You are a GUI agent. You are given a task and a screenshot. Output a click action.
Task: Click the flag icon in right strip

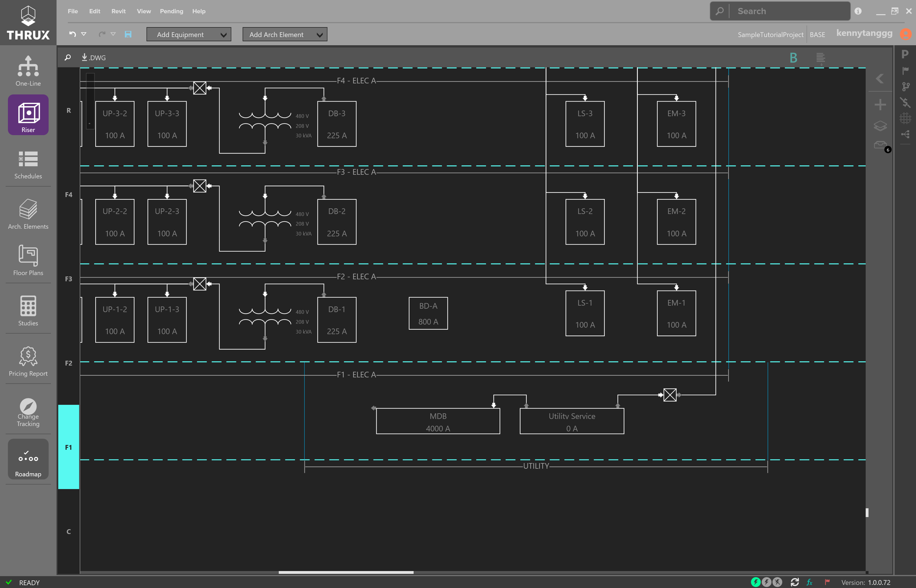tap(905, 71)
